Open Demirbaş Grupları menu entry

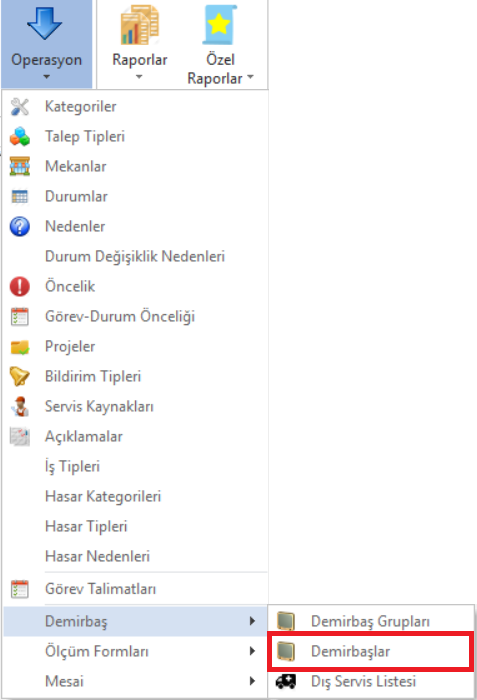[372, 621]
